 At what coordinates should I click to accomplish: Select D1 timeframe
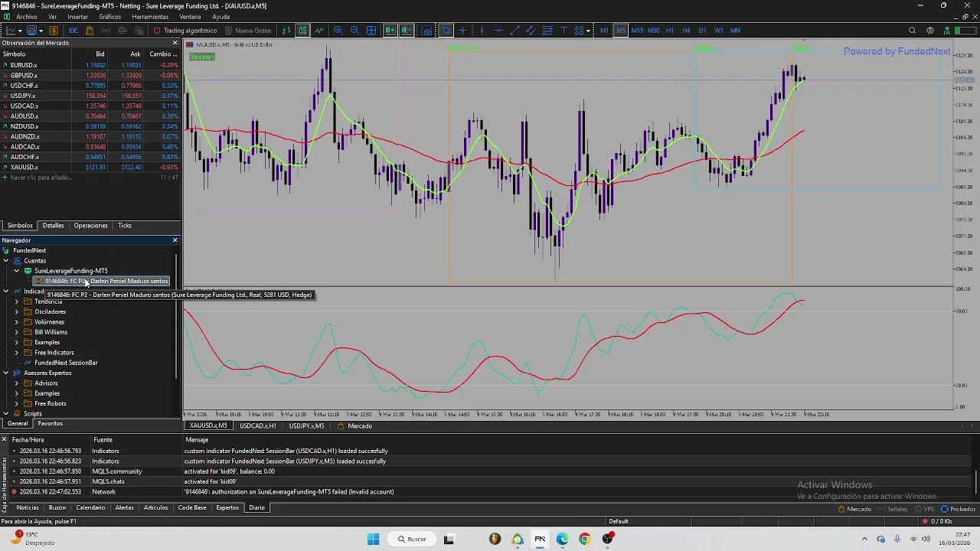coord(702,31)
